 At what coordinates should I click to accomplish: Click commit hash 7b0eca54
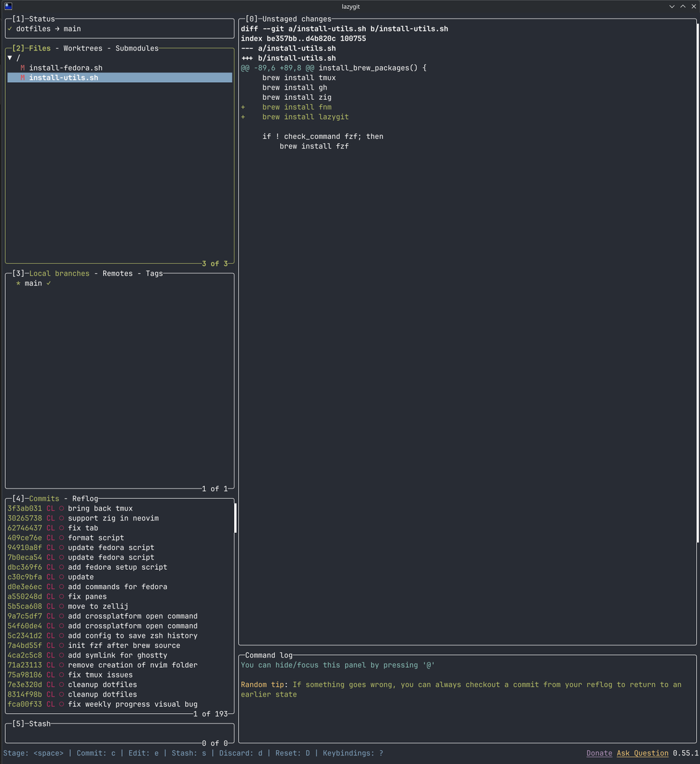25,558
